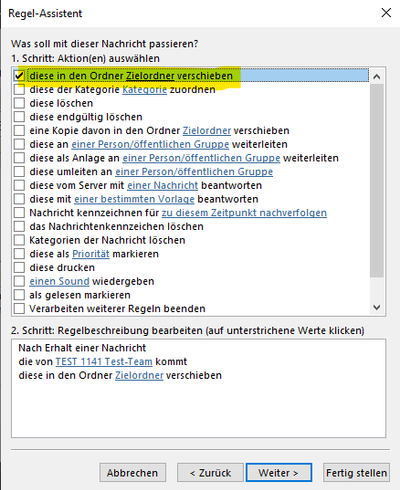The height and width of the screenshot is (490, 400).
Task: Click 'zu diesem Zeitpunkt nachverfolgen' link
Action: coord(244,213)
